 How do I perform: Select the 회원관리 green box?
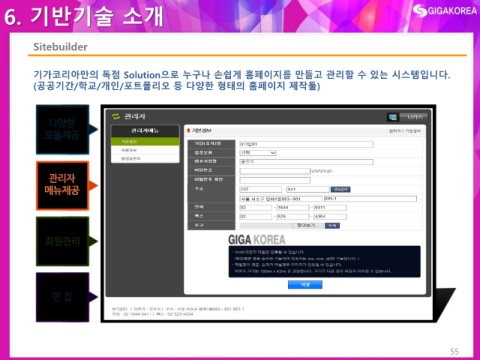(x=62, y=241)
